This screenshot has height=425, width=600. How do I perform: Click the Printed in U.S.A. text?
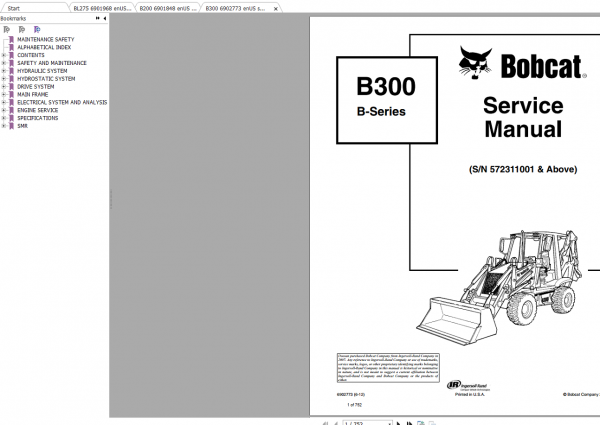point(470,394)
